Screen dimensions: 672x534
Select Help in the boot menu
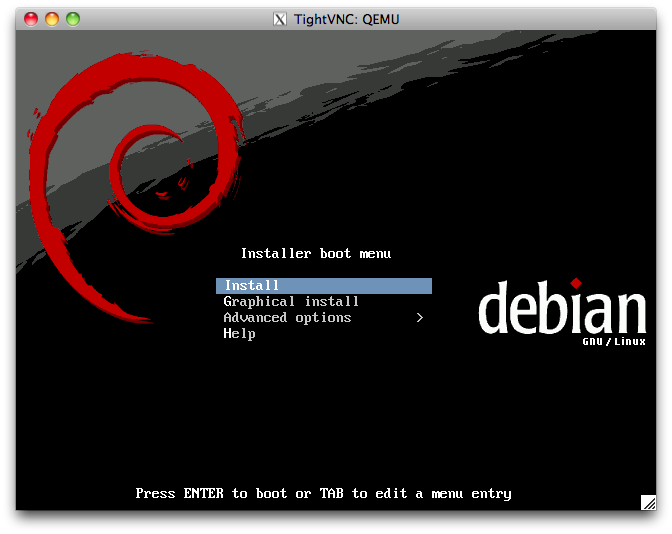[x=239, y=333]
